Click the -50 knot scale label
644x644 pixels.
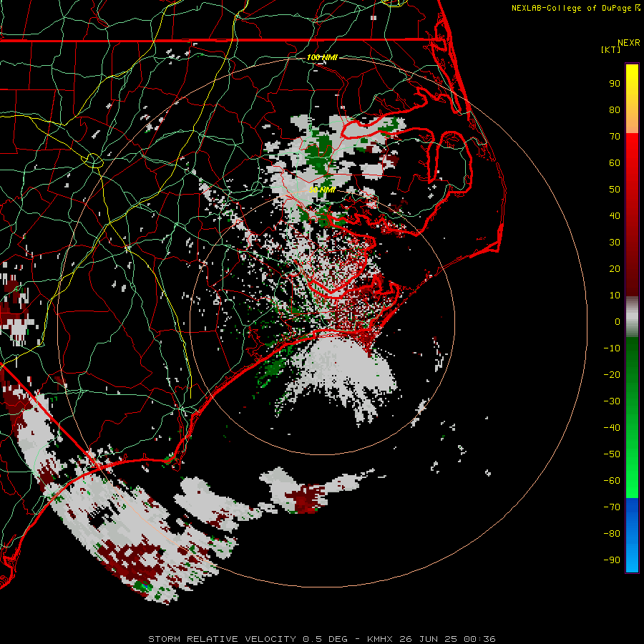[612, 454]
